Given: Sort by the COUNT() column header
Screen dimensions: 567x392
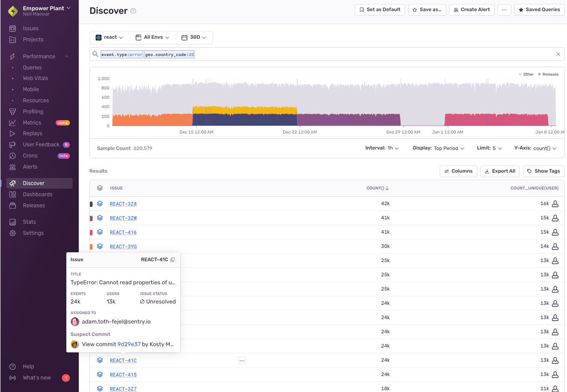Looking at the screenshot, I should tap(378, 188).
